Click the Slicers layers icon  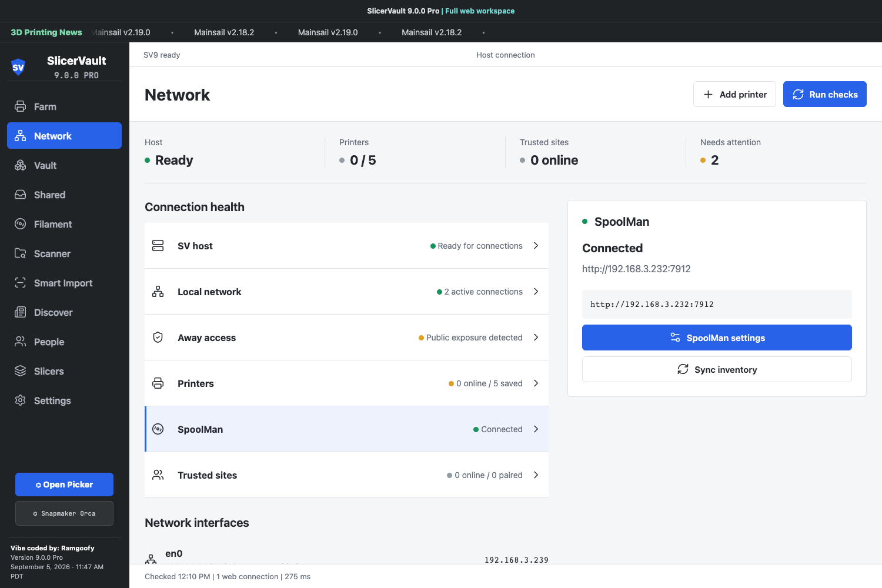[21, 371]
